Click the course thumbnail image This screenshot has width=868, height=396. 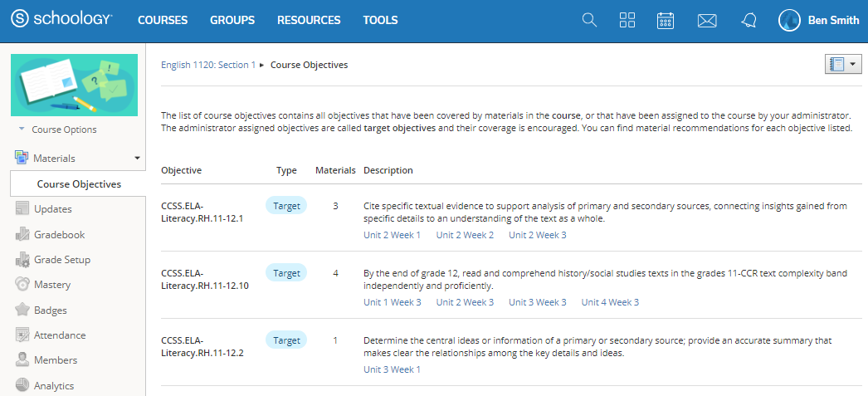tap(74, 85)
